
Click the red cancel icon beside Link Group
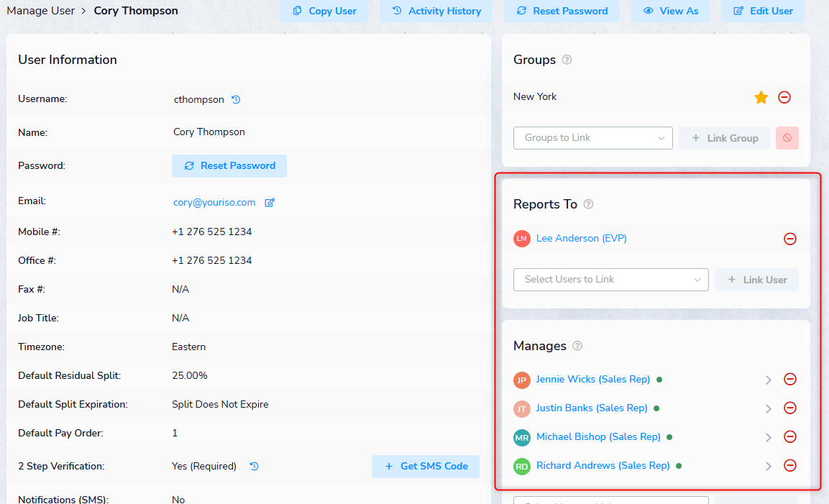tap(787, 138)
